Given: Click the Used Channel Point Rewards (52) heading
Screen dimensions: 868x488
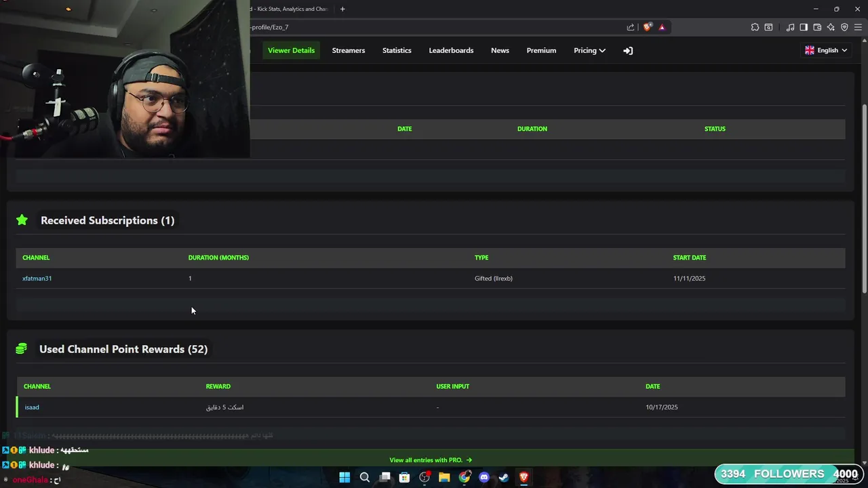Looking at the screenshot, I should [x=123, y=349].
